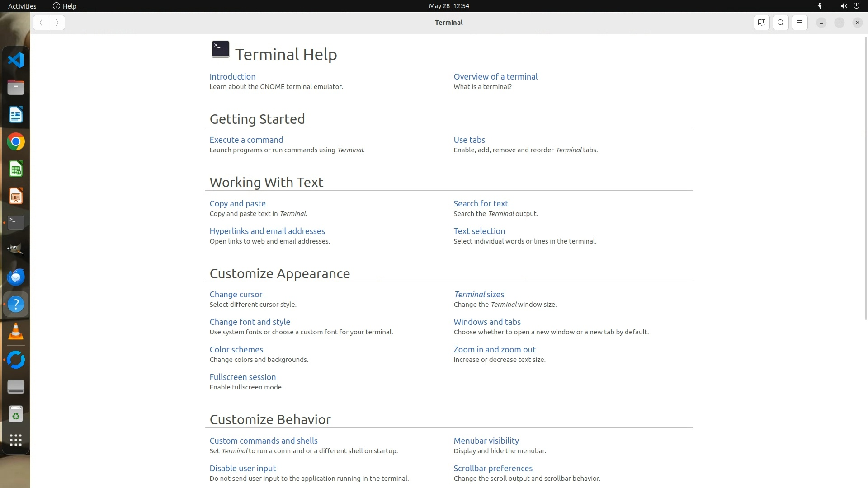Viewport: 868px width, 488px height.
Task: Follow the Color schemes link
Action: pyautogui.click(x=236, y=350)
